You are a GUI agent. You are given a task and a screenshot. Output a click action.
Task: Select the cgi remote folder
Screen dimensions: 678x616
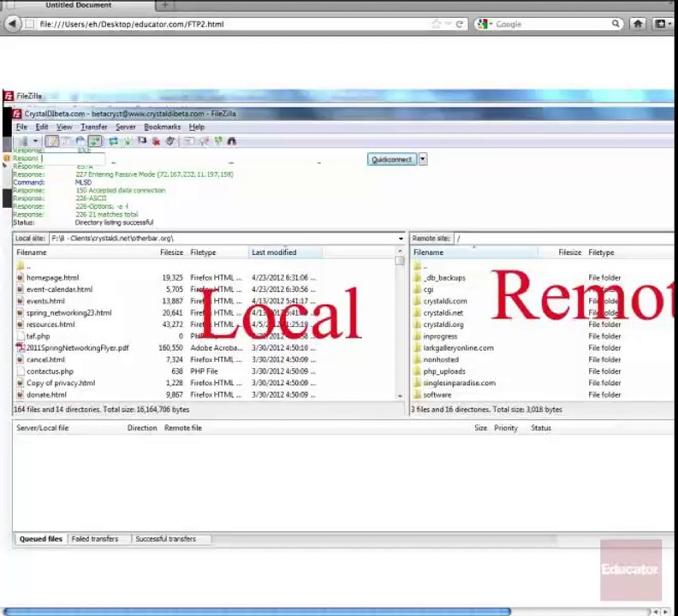point(428,289)
